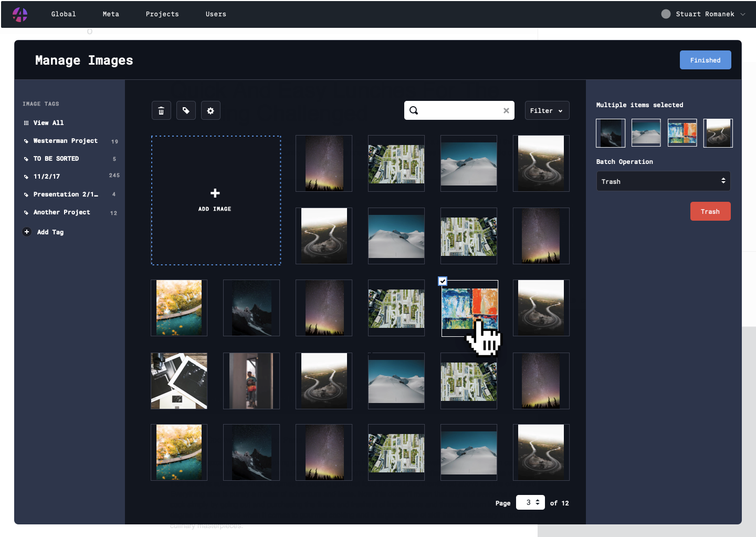
Task: Open the tag icon above the image grid
Action: click(x=186, y=110)
